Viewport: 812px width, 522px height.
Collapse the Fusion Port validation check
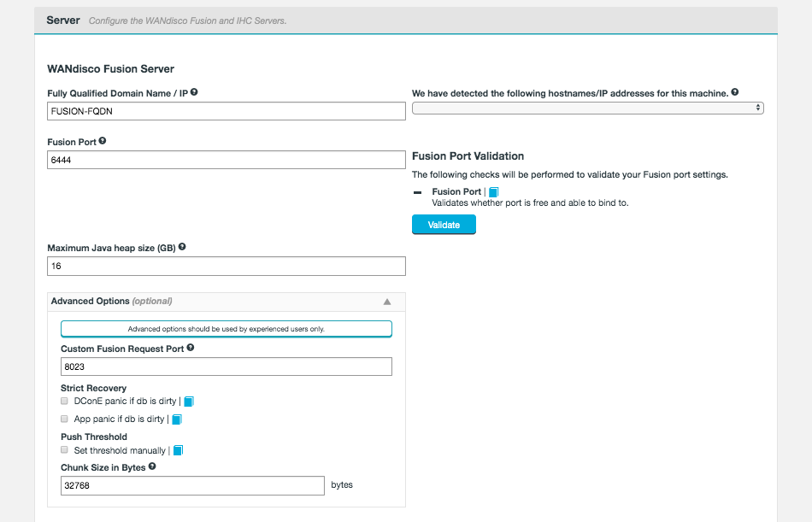click(418, 192)
